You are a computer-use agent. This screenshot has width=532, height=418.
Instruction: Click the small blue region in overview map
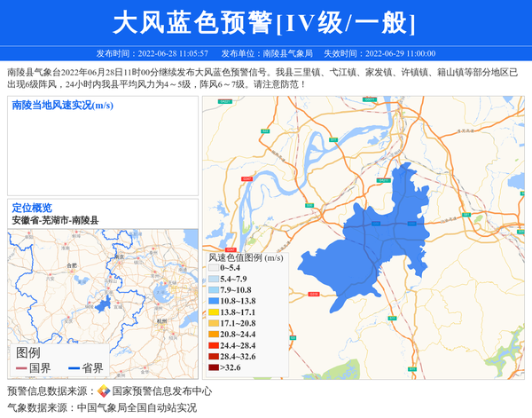pos(103,305)
